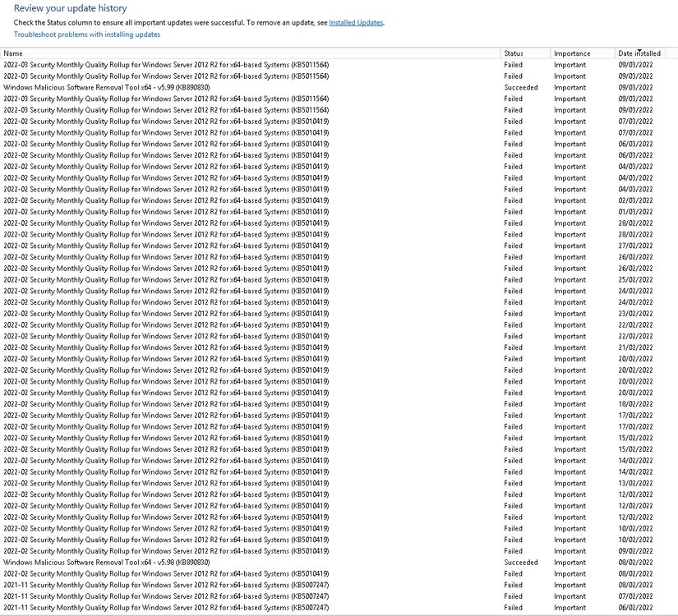The image size is (678, 616).
Task: Select the date cell 09/02/2022
Action: 635,551
